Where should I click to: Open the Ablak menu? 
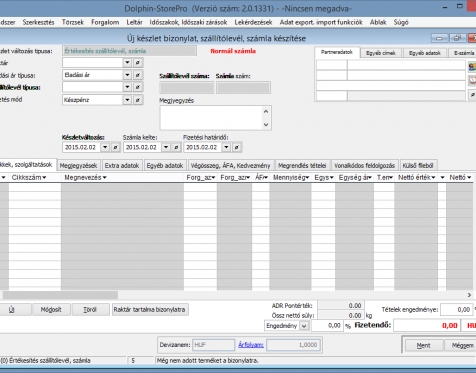pos(378,22)
